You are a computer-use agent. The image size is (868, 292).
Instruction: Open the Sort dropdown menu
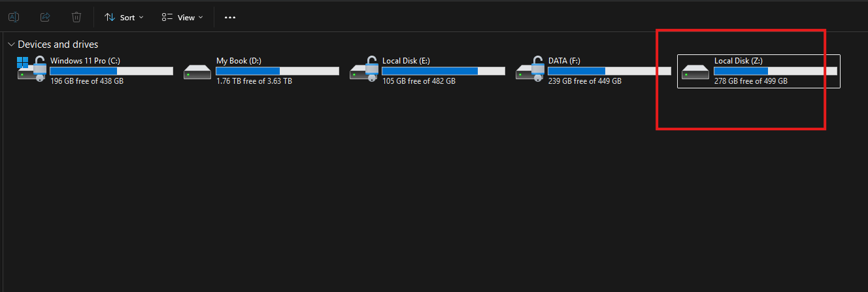tap(124, 17)
